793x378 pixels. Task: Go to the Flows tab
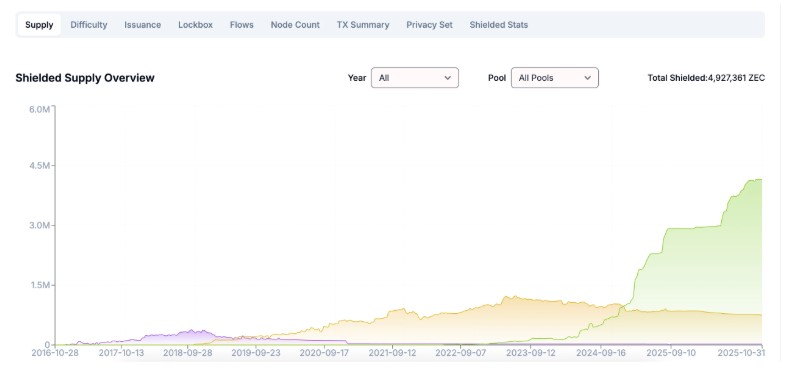(x=242, y=25)
